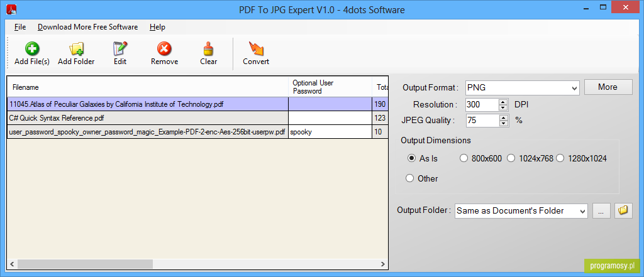Screen dimensions: 644x277
Task: Click the empty password cell for C# row
Action: coord(330,118)
